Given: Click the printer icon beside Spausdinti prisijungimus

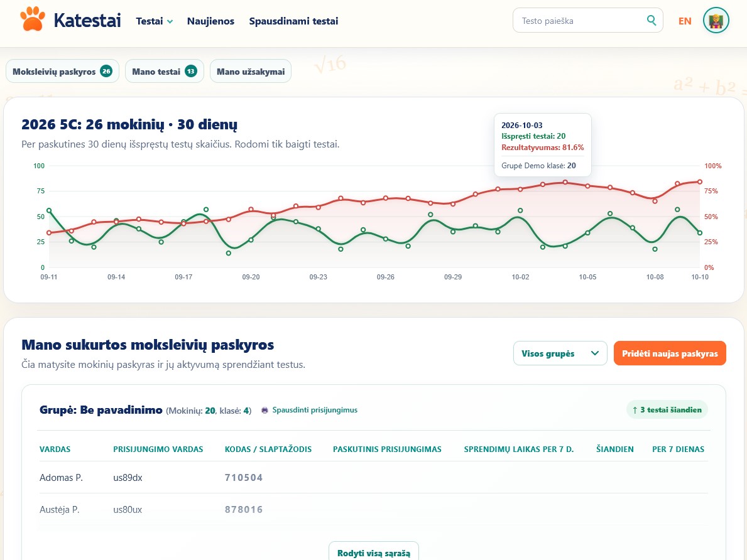Looking at the screenshot, I should pos(265,411).
